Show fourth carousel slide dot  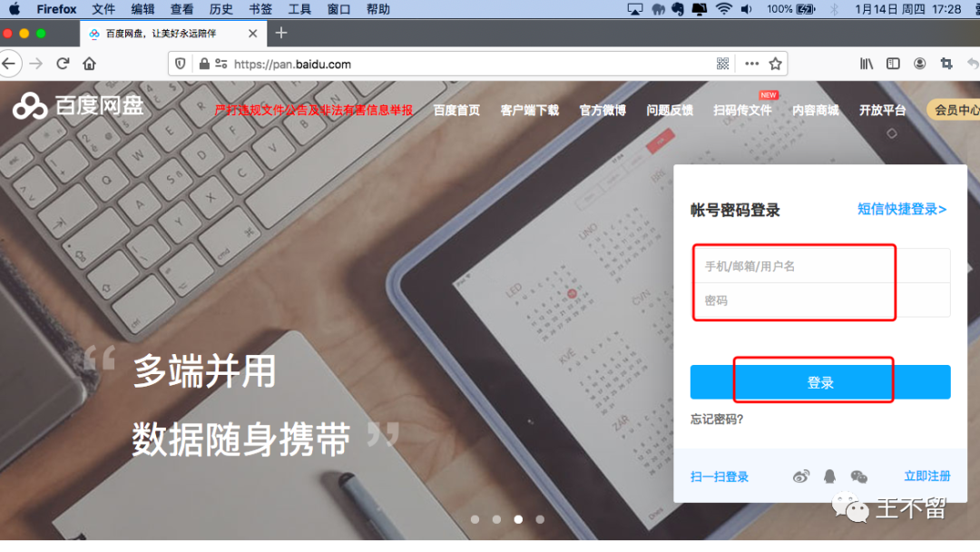click(x=540, y=519)
